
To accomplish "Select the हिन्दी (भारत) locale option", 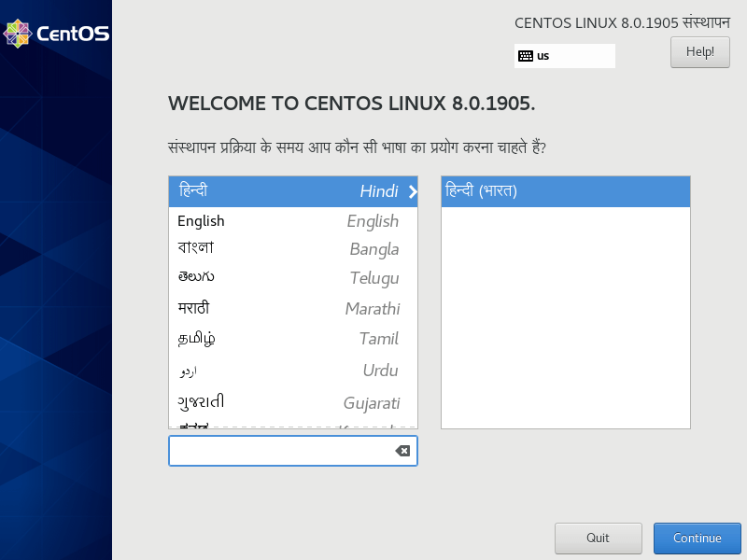I will tap(565, 191).
